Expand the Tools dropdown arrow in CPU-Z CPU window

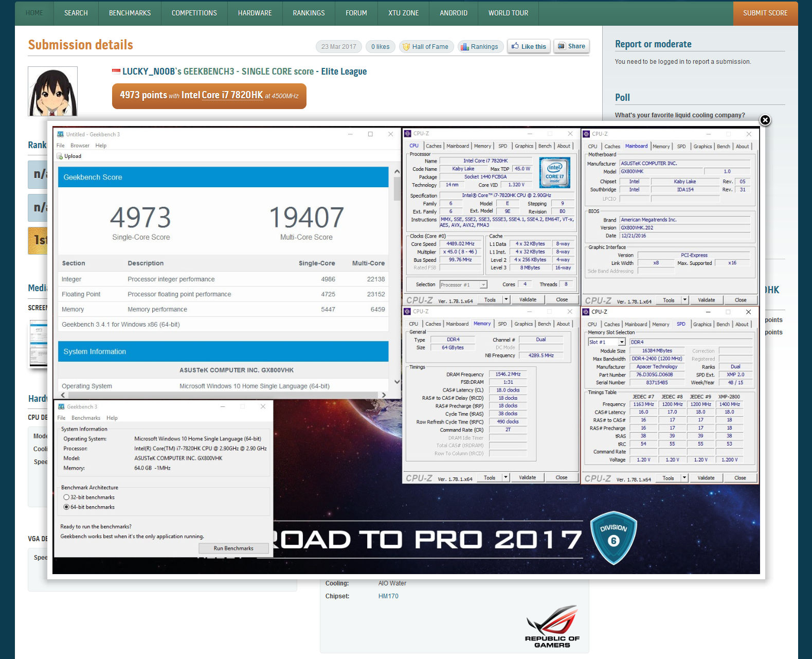click(506, 299)
